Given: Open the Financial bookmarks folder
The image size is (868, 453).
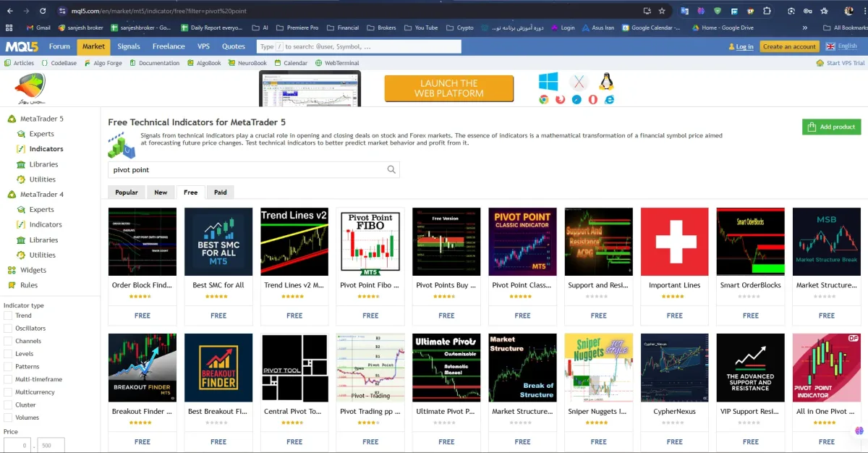Looking at the screenshot, I should 343,27.
